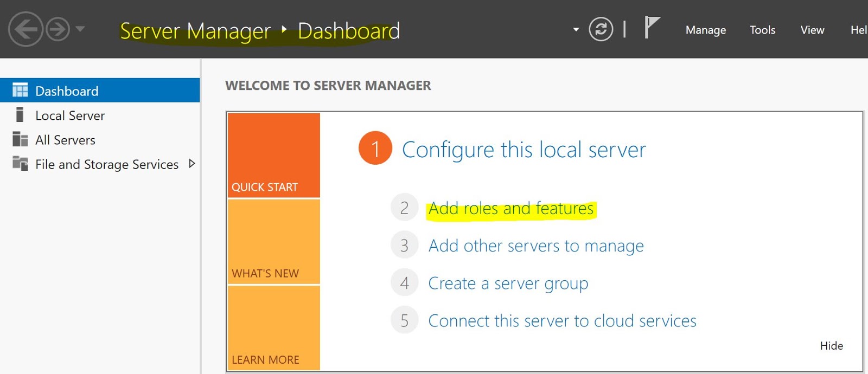Select Local Server in the sidebar
Image resolution: width=868 pixels, height=374 pixels.
(x=100, y=115)
